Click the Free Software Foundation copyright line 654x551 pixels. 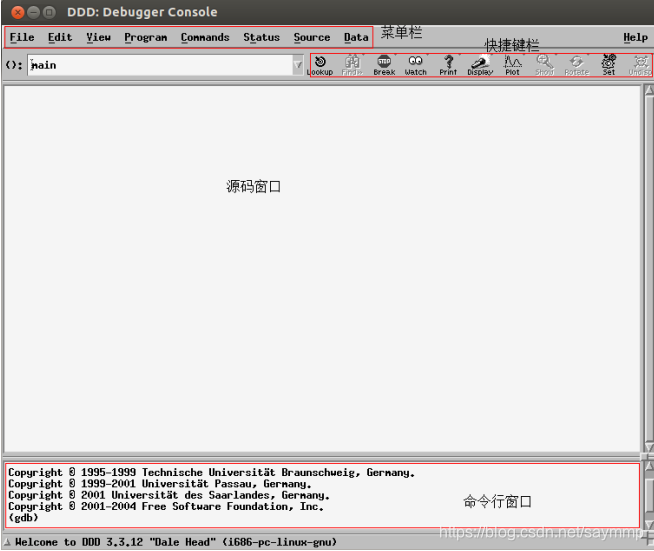166,506
